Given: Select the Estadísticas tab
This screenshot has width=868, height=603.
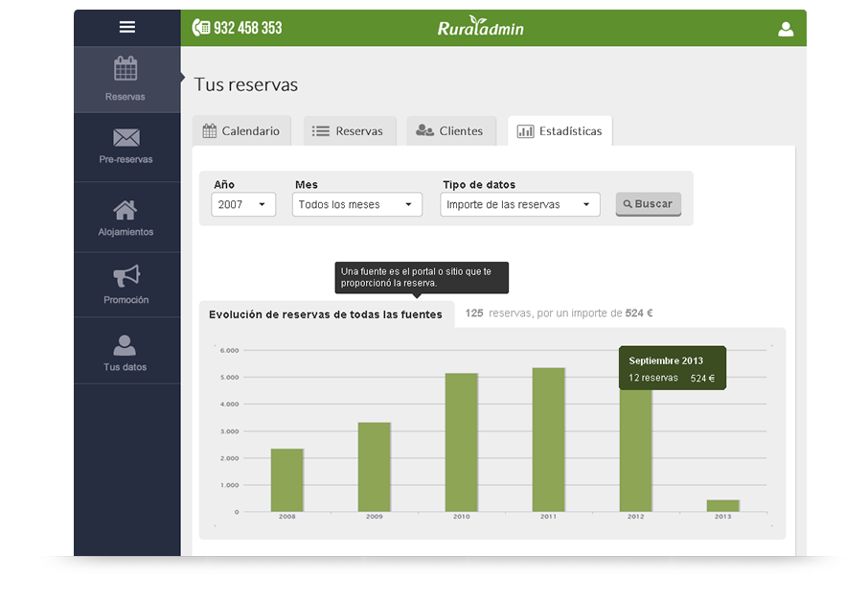Looking at the screenshot, I should coord(560,131).
